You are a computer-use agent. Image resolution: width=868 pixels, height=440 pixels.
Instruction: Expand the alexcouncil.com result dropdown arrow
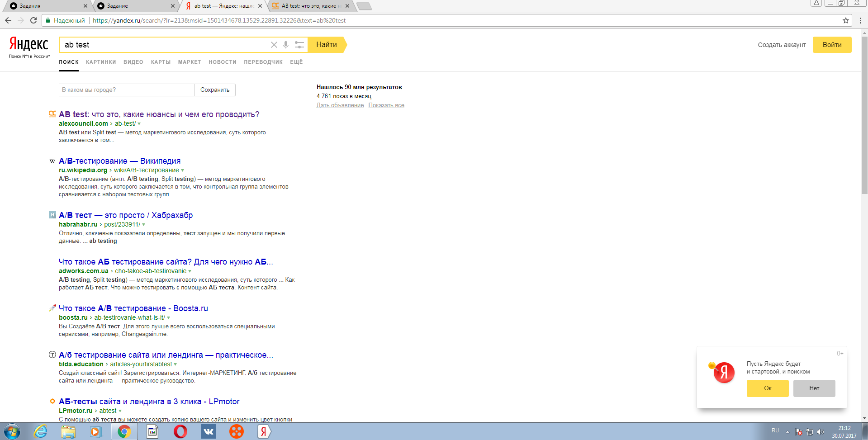[139, 124]
